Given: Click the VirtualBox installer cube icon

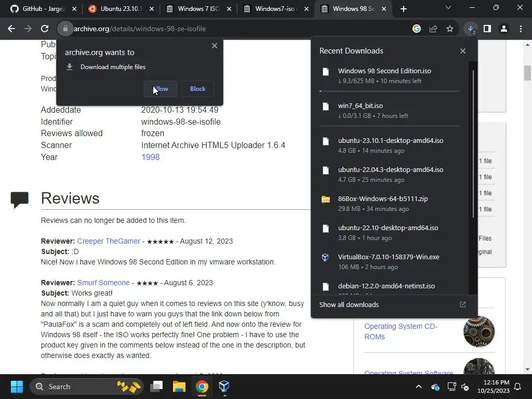Looking at the screenshot, I should 325,257.
